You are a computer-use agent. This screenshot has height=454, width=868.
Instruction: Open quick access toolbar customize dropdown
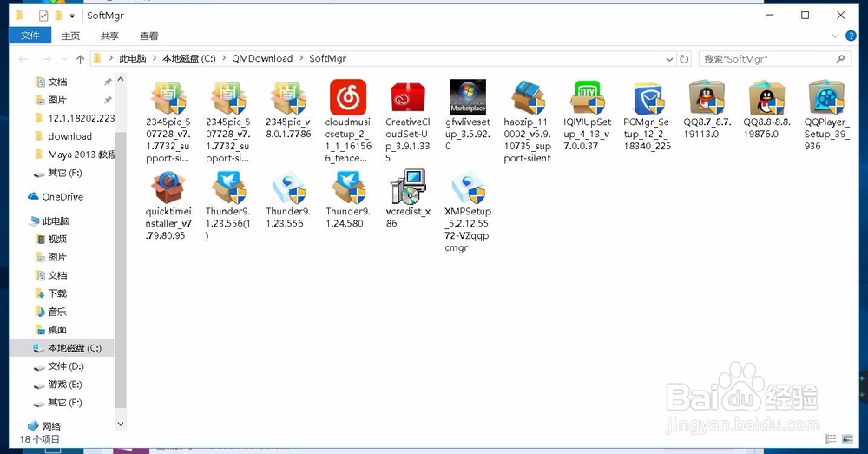point(72,16)
